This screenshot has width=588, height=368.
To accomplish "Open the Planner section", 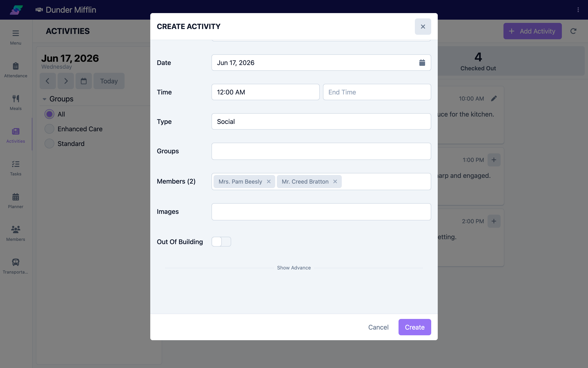I will (16, 201).
